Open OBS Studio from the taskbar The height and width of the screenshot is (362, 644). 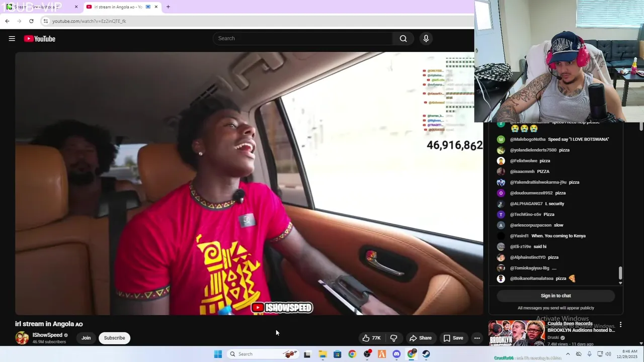coord(367,354)
